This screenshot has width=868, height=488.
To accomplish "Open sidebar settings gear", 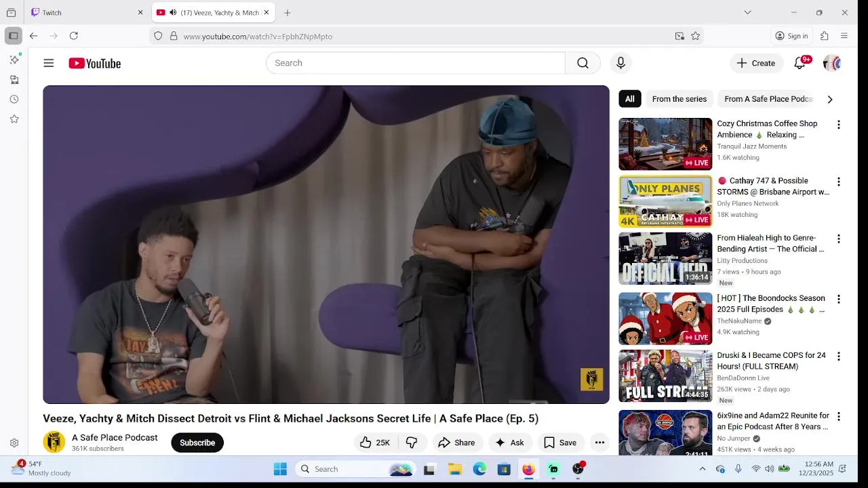I will pyautogui.click(x=14, y=443).
